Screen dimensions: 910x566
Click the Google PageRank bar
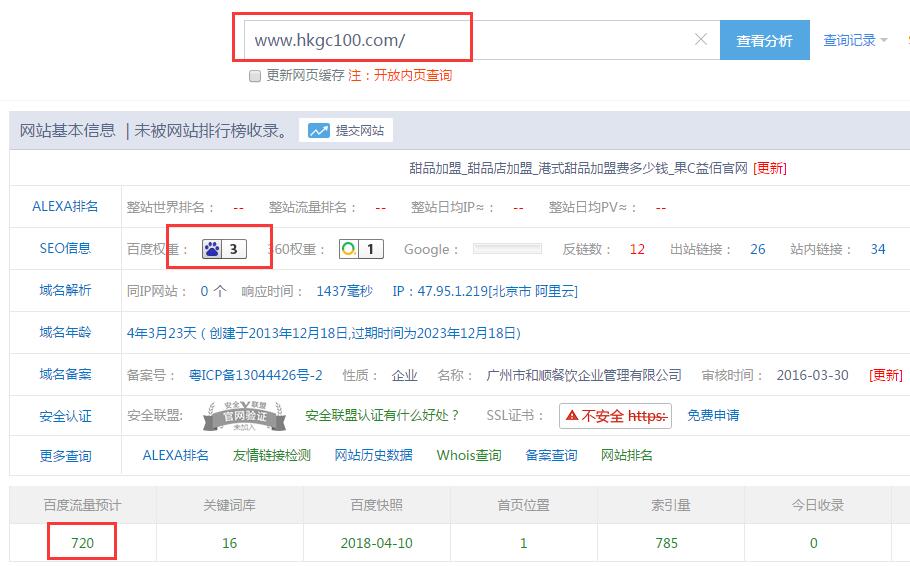coord(507,249)
